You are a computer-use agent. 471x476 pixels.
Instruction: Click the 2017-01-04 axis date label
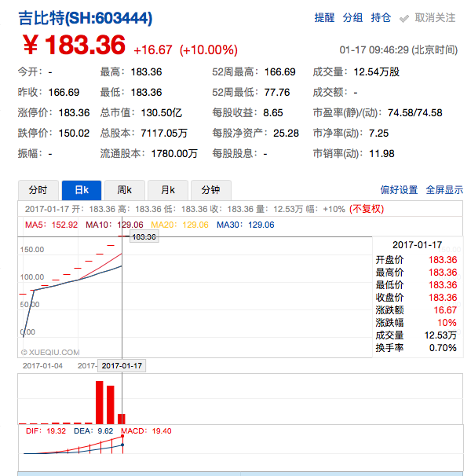tap(42, 365)
